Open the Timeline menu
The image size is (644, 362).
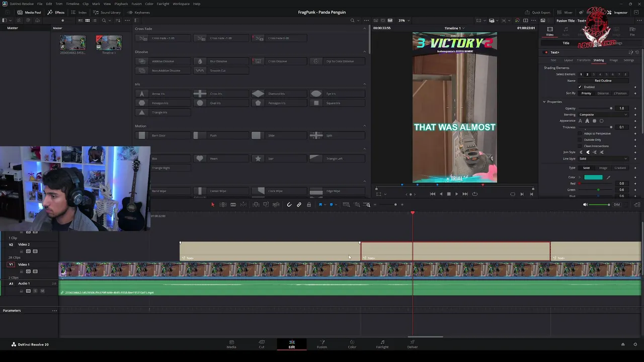72,4
